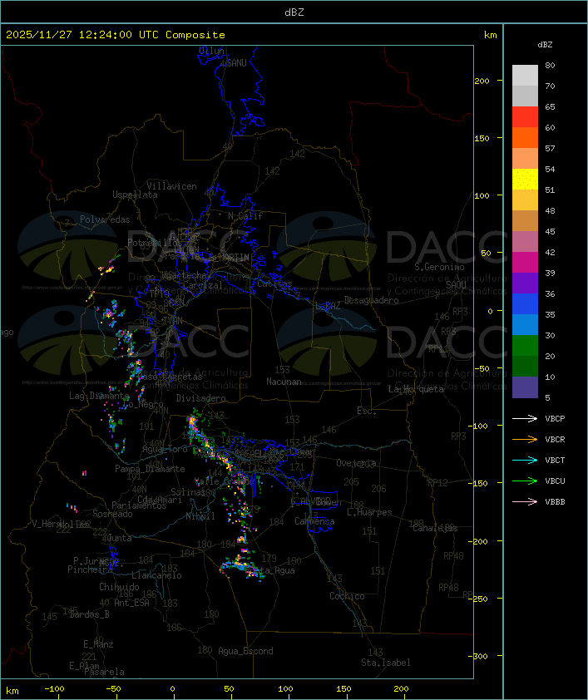Screen dimensions: 588x700
Task: Click the Canalejas place label
Action: 435,528
